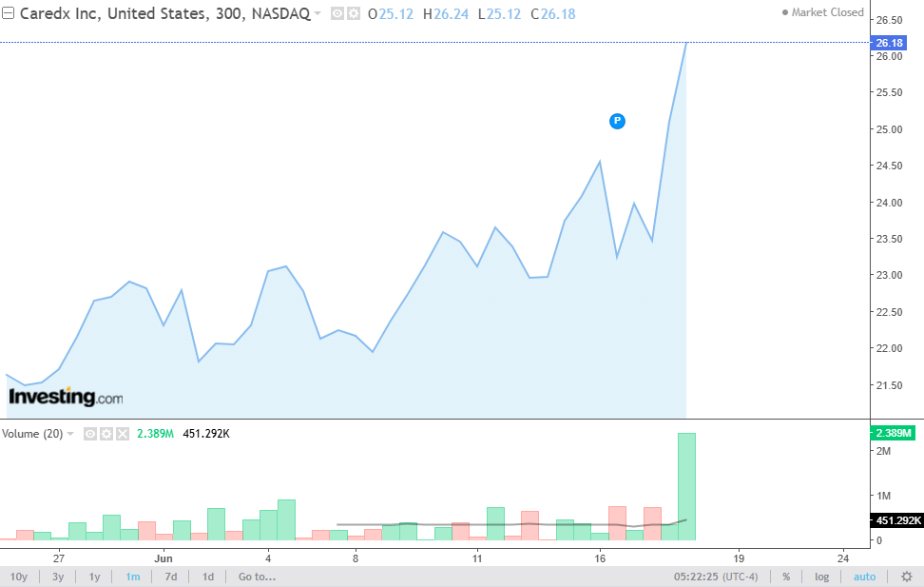The width and height of the screenshot is (924, 587).
Task: Click the blue P event marker
Action: [617, 121]
